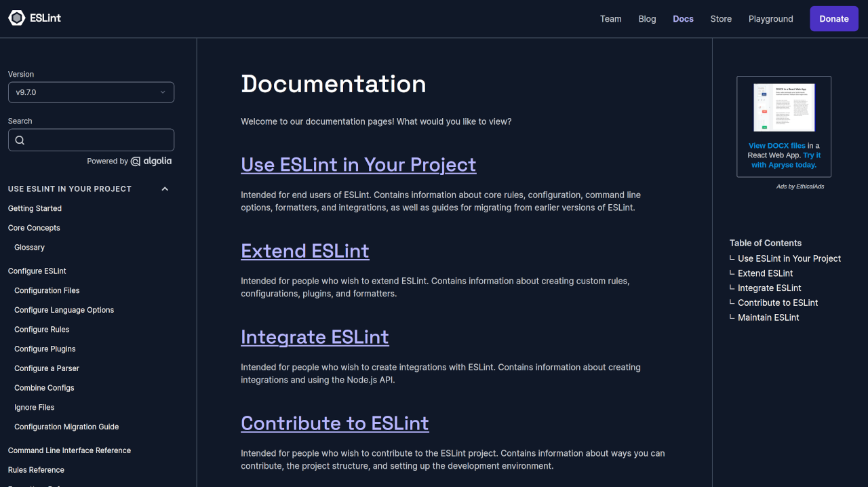The image size is (868, 487).
Task: Click the Donate button
Action: [834, 19]
